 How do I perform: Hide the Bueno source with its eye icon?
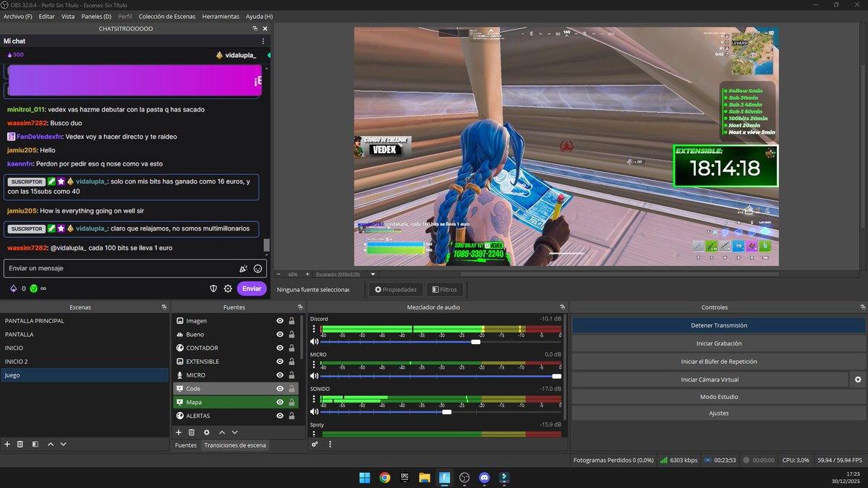[280, 334]
